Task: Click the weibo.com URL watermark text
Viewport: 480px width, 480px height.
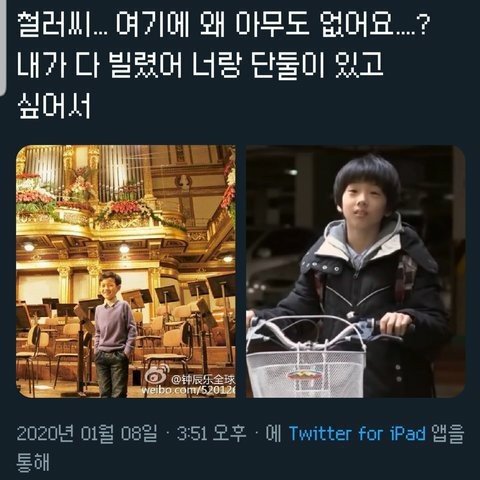Action: point(189,390)
